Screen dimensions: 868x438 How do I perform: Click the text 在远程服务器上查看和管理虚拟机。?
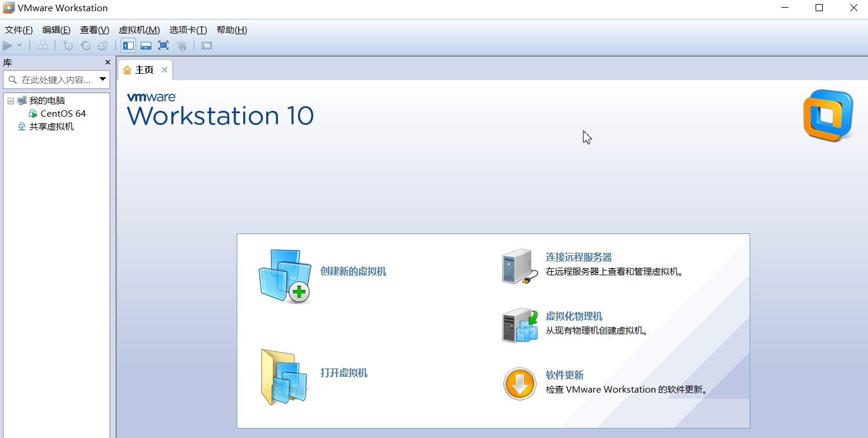pos(614,272)
